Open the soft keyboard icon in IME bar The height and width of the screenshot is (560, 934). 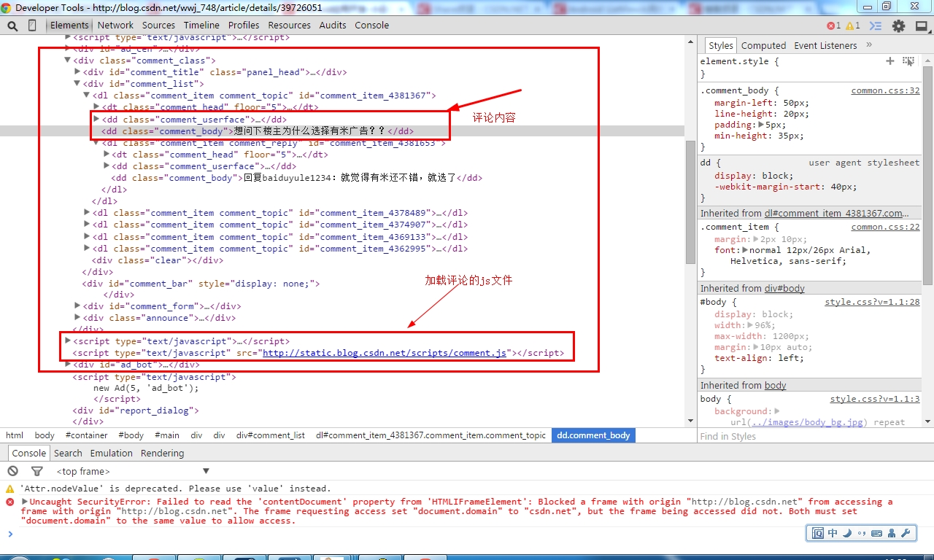pyautogui.click(x=877, y=534)
